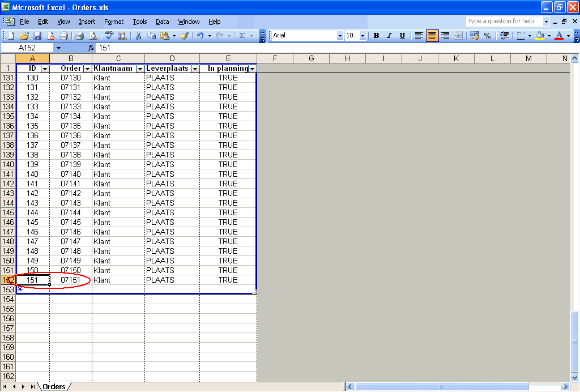This screenshot has width=580, height=392.
Task: Select column A header
Action: point(32,58)
